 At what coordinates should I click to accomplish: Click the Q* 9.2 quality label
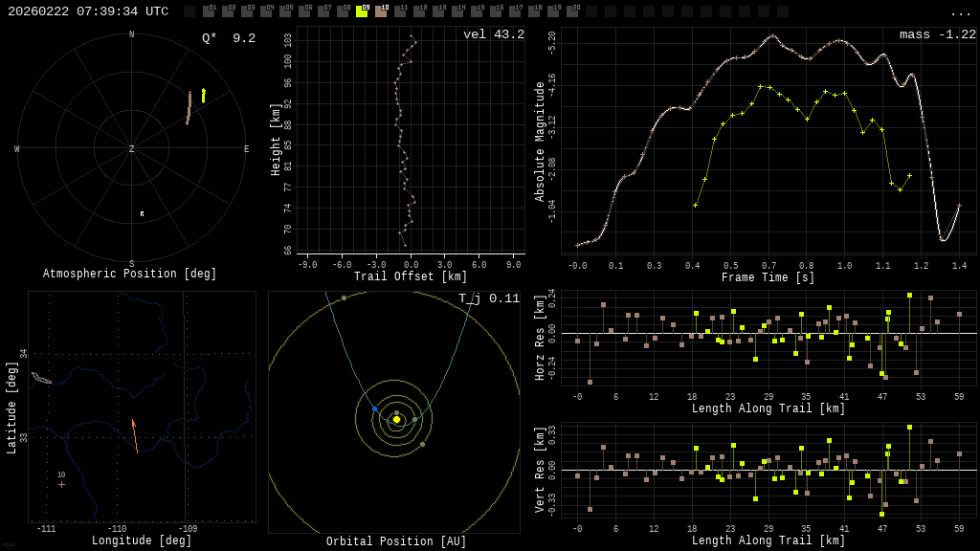coord(228,38)
